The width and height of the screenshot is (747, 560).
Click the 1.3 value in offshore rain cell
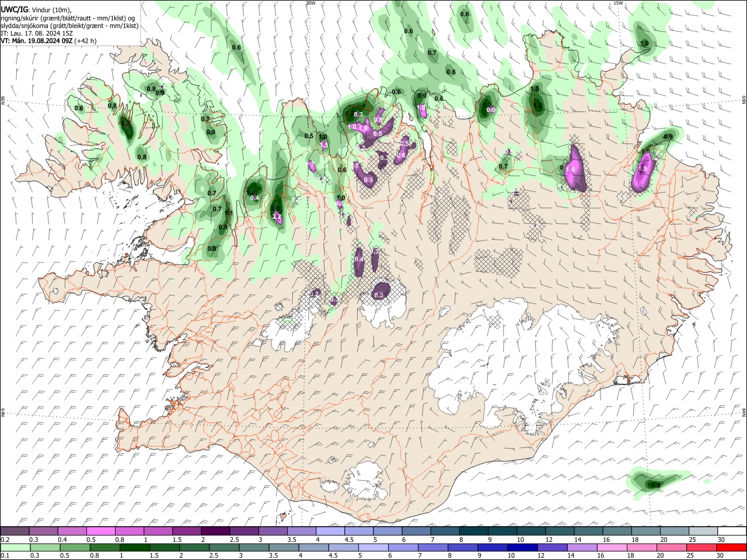click(656, 485)
